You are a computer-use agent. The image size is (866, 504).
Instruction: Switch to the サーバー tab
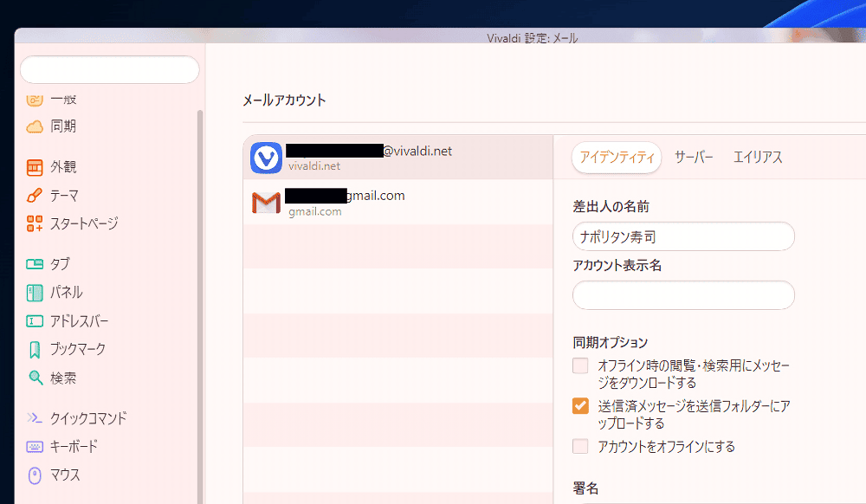tap(695, 158)
